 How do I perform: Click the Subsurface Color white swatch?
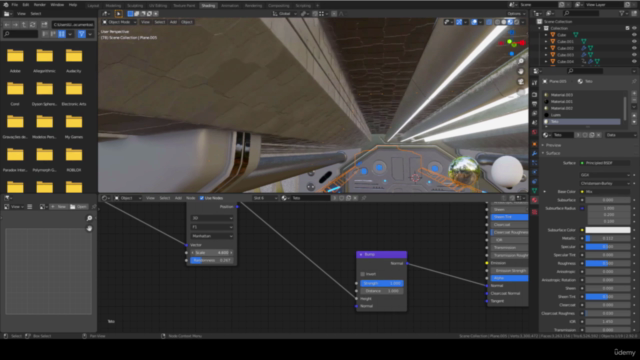coord(608,230)
